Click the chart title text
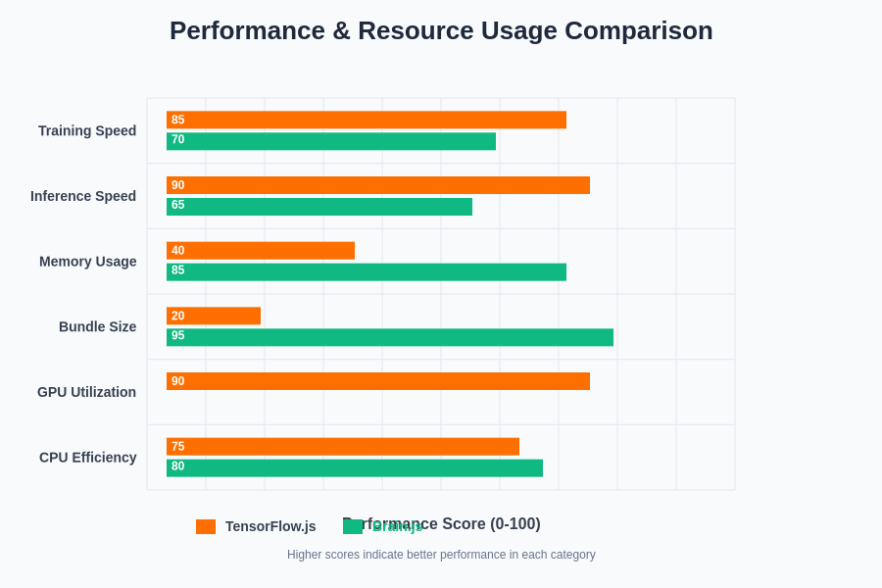This screenshot has width=882, height=588. [441, 30]
